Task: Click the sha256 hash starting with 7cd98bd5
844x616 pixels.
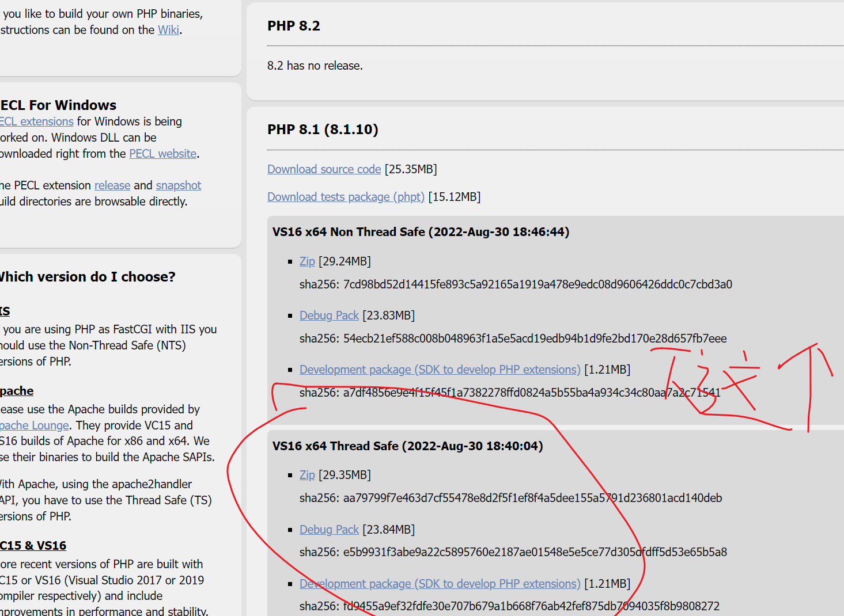Action: tap(538, 284)
